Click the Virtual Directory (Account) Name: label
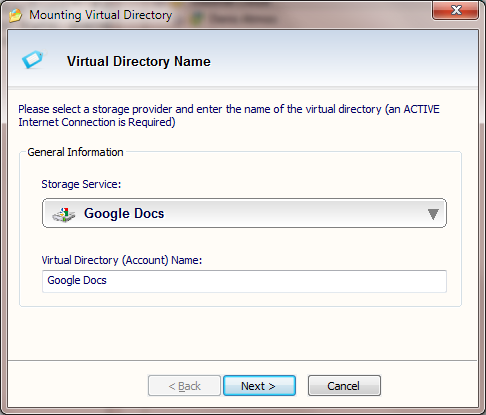This screenshot has height=415, width=486. coord(122,260)
